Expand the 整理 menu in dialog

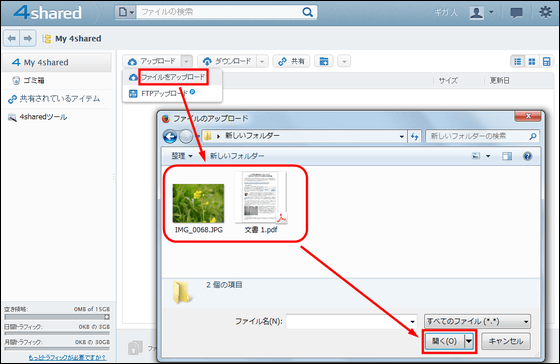click(x=182, y=156)
